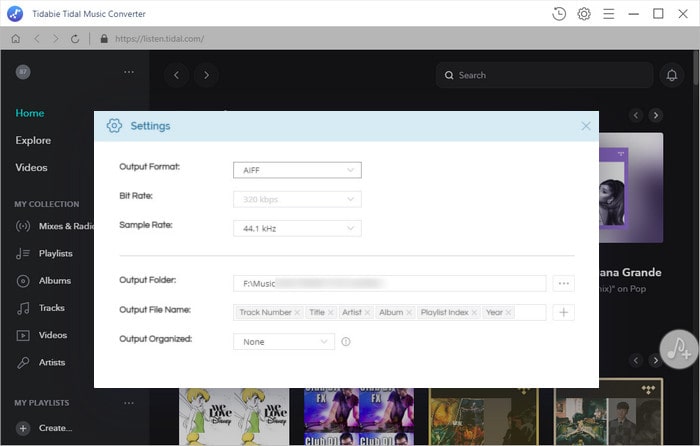700x446 pixels.
Task: Open notifications bell
Action: tap(672, 75)
